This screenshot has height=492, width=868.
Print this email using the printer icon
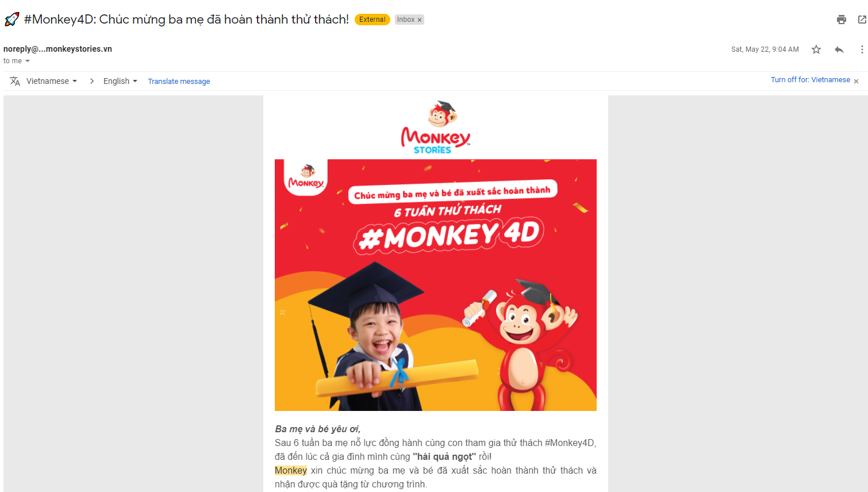pyautogui.click(x=842, y=20)
